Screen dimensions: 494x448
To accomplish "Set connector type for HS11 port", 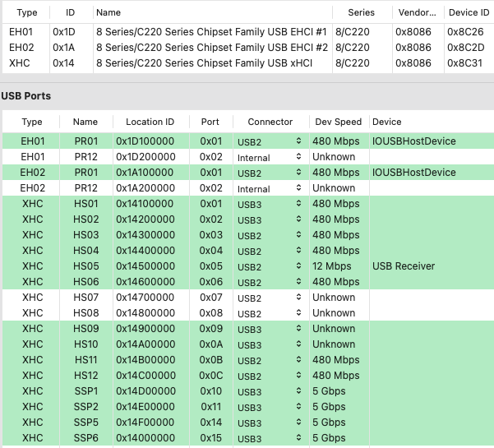I will [x=270, y=360].
